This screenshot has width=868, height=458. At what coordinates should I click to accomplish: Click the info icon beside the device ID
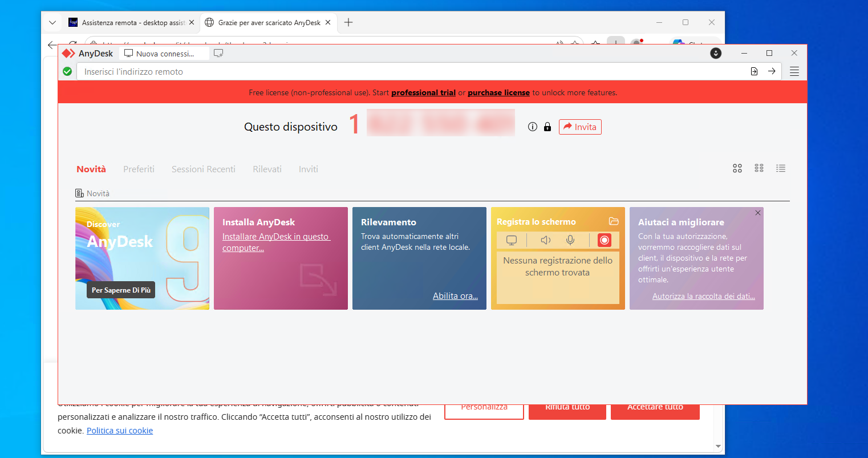533,127
